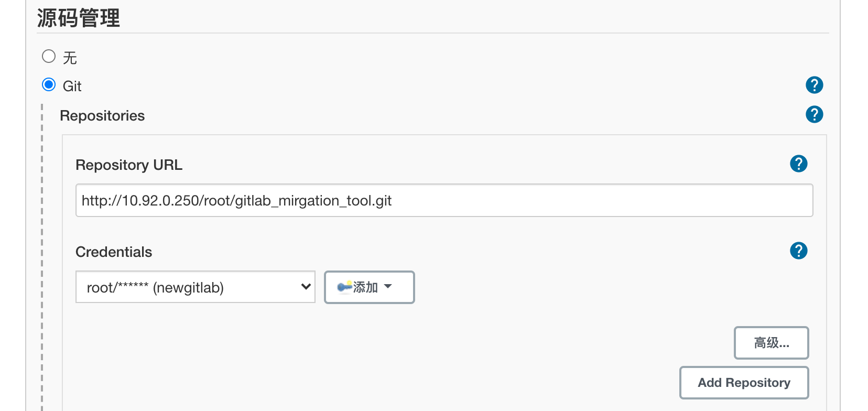Open the root/****** (newgitlab) credentials dropdown

click(196, 287)
